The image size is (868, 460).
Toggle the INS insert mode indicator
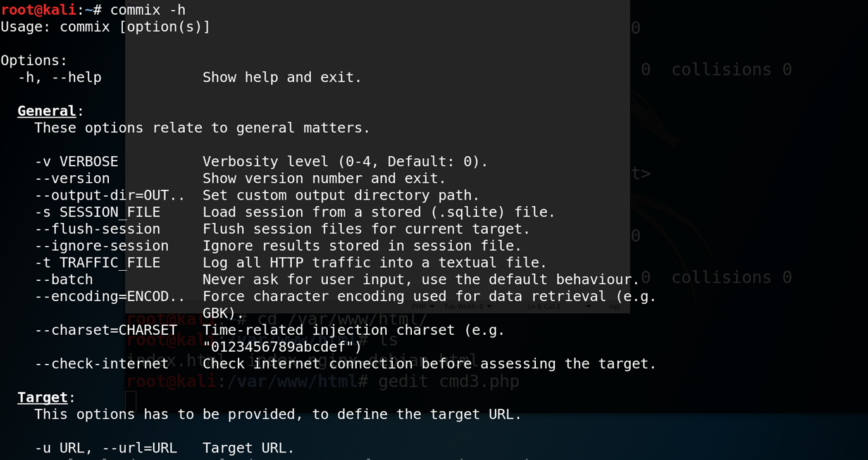pyautogui.click(x=614, y=307)
